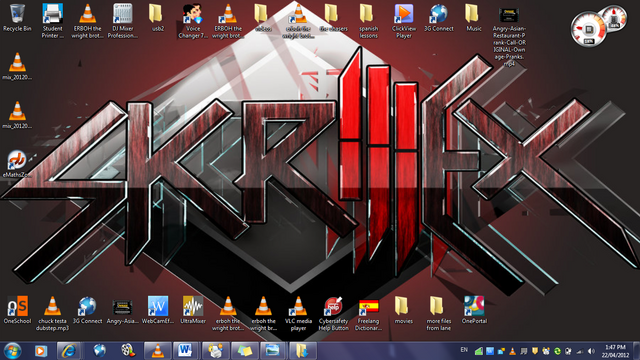Open Sticky Notes taskbar button
This screenshot has height=360, width=640.
pyautogui.click(x=244, y=351)
